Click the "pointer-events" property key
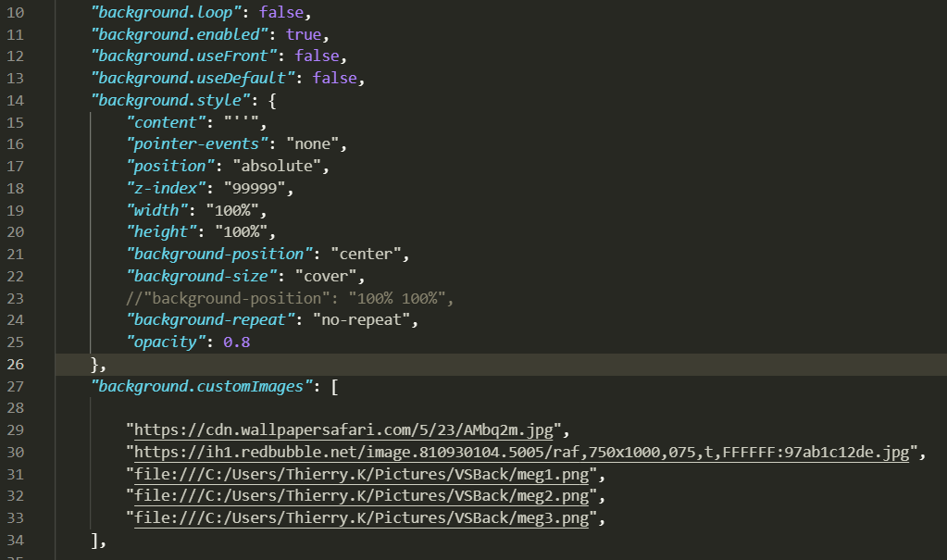The height and width of the screenshot is (560, 947). [197, 144]
